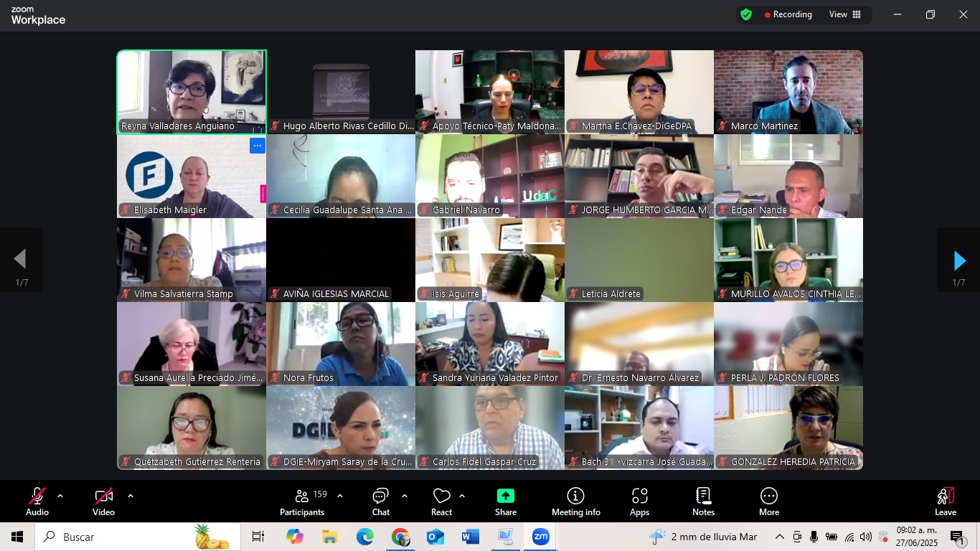The height and width of the screenshot is (551, 980).
Task: Expand video options arrow next to Video
Action: (131, 496)
